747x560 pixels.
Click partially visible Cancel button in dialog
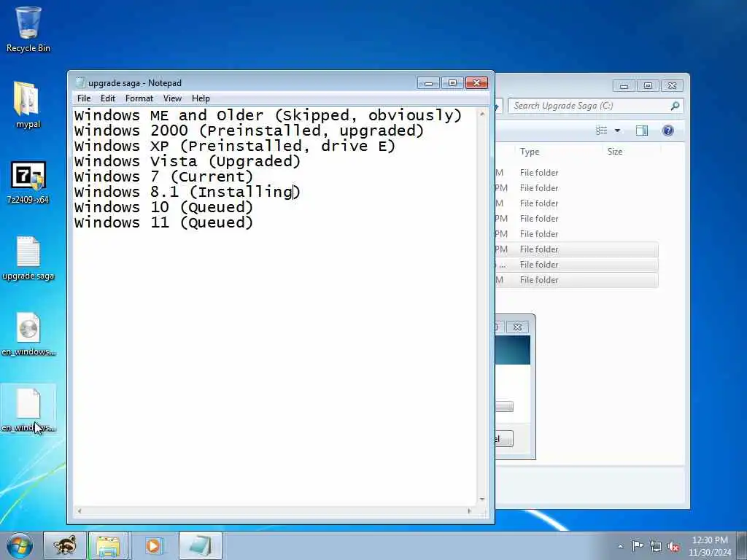point(504,438)
